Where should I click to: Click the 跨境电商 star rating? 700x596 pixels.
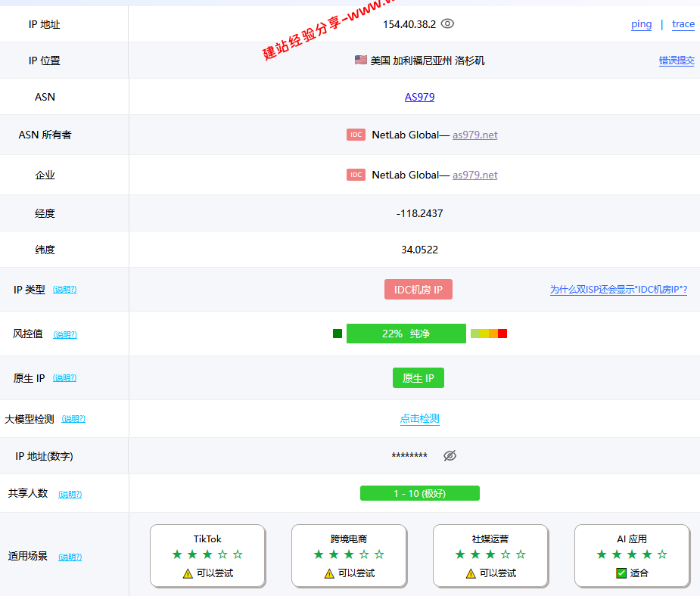pos(349,554)
